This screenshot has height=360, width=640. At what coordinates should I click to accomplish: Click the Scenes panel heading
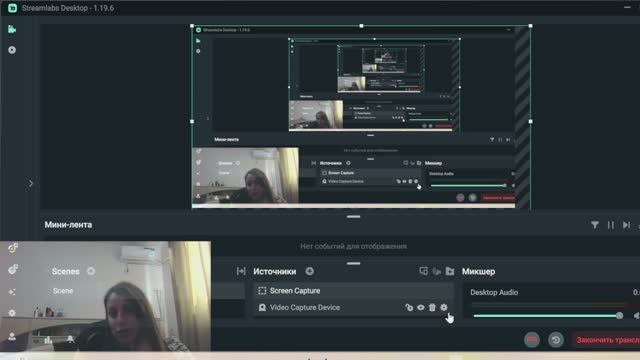click(x=66, y=271)
